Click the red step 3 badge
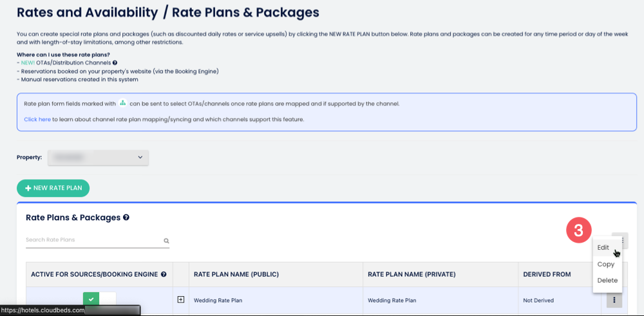The image size is (644, 316). [579, 230]
